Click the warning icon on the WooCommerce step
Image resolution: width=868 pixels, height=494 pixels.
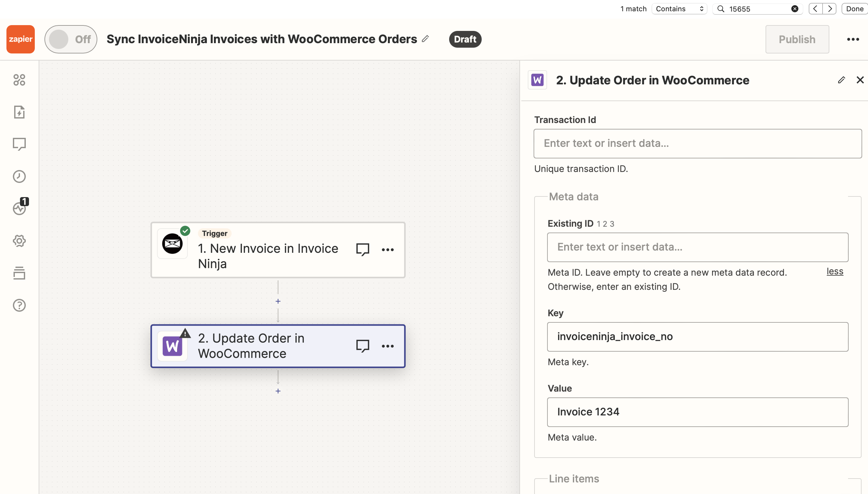coord(185,334)
